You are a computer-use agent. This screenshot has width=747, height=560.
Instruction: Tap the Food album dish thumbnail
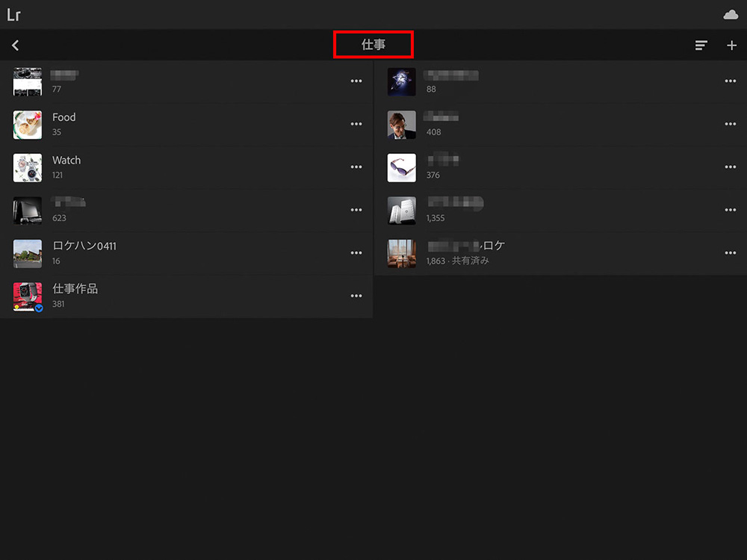click(28, 125)
